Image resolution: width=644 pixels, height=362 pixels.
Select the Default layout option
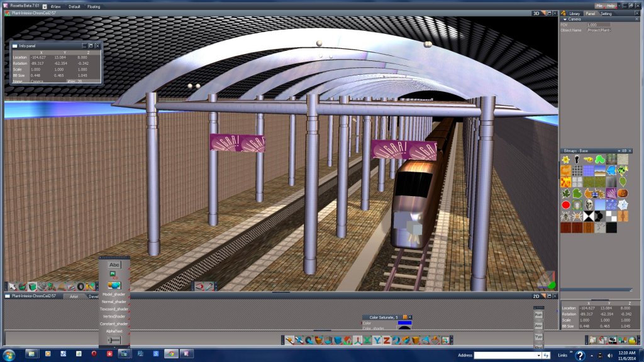(x=74, y=6)
